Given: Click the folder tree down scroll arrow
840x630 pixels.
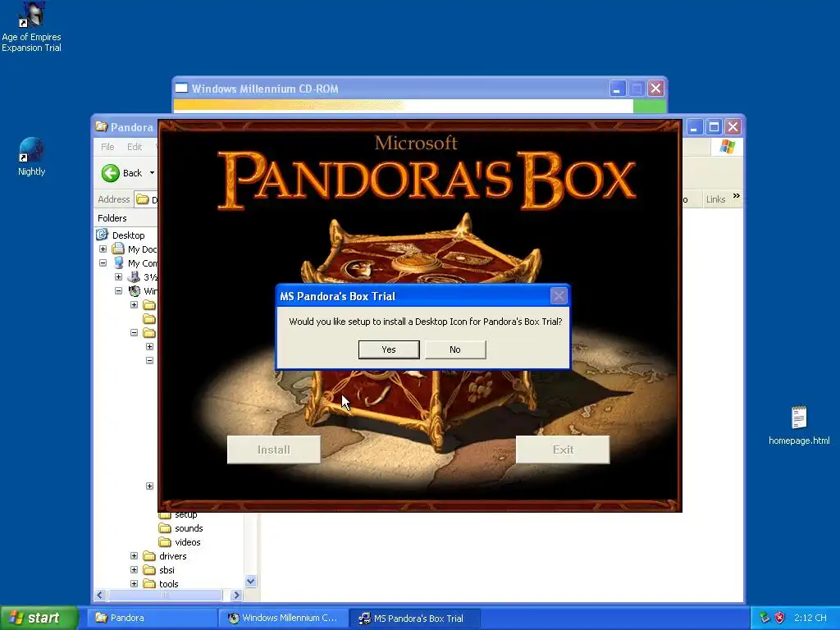Looking at the screenshot, I should (x=251, y=582).
